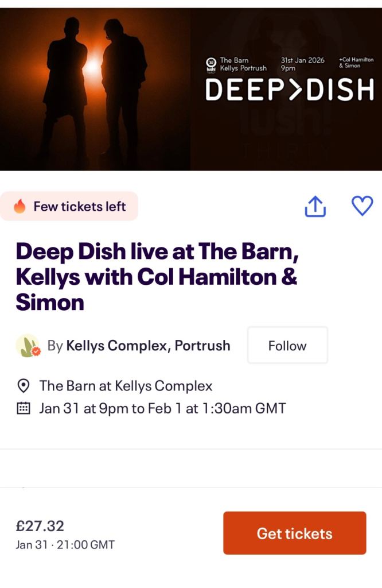Open the Kellys Complex, Portrush organizer link
382x588 pixels.
click(x=148, y=346)
